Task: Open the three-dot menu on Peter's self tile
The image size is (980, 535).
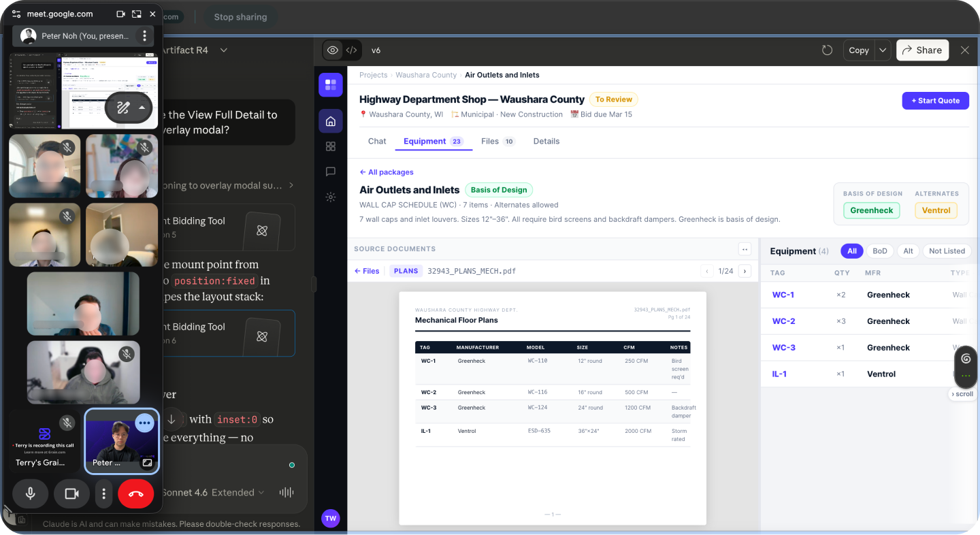Action: 144,423
